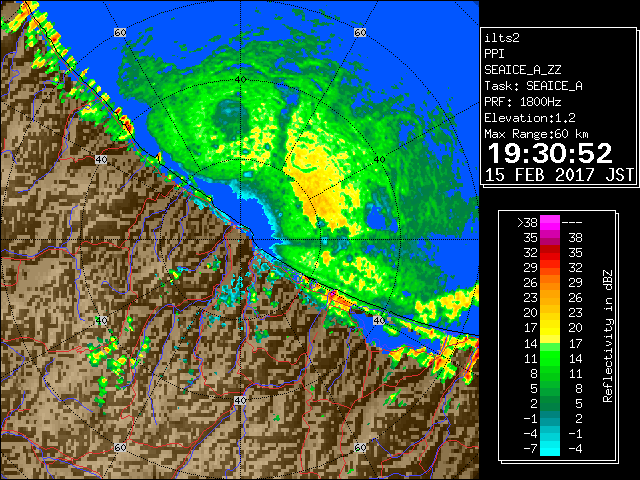Select the 'SEAICE_A_ZZ' product name text
The width and height of the screenshot is (640, 480).
click(x=522, y=70)
